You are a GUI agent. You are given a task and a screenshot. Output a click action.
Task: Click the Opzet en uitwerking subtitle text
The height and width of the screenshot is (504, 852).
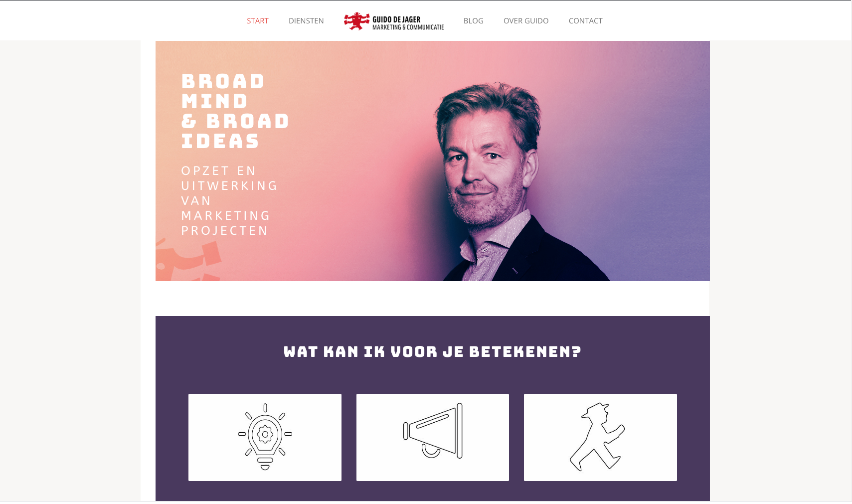pyautogui.click(x=229, y=200)
